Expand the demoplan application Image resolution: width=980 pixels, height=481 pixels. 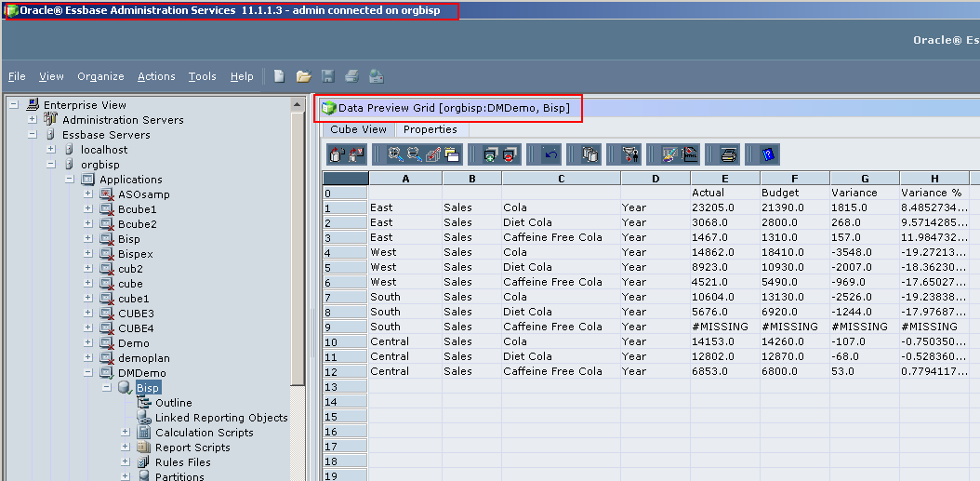point(88,358)
